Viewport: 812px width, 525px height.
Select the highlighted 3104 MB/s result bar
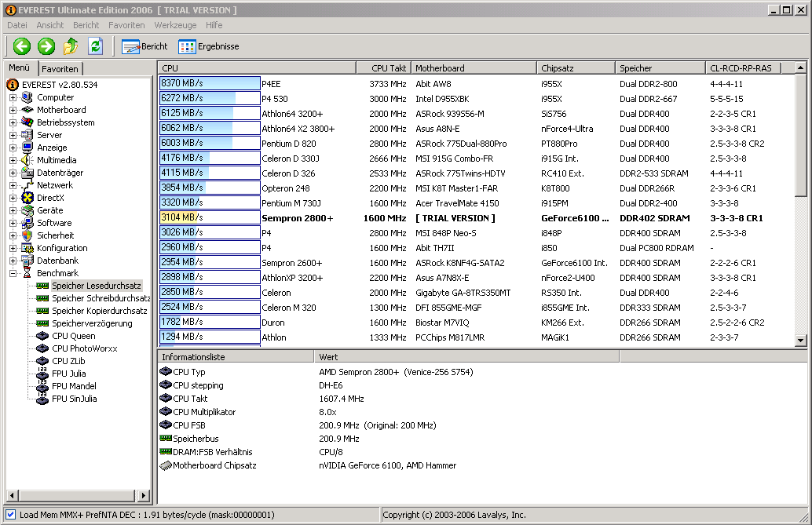210,217
